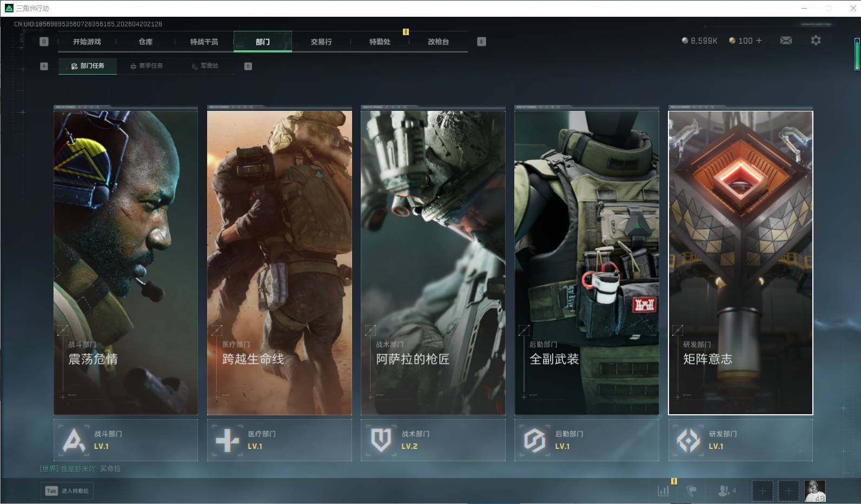This screenshot has width=861, height=504.
Task: Click the 后勤部门 LV.1 hexagon emblem
Action: 534,440
